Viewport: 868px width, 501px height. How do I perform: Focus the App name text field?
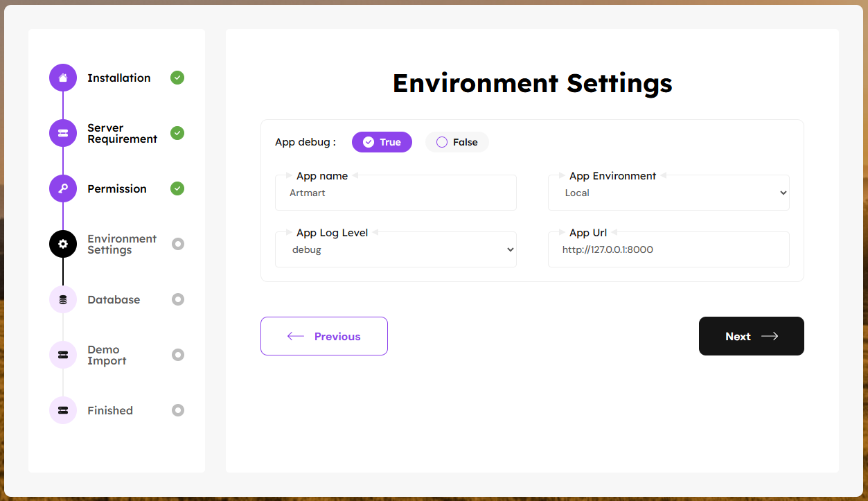396,193
